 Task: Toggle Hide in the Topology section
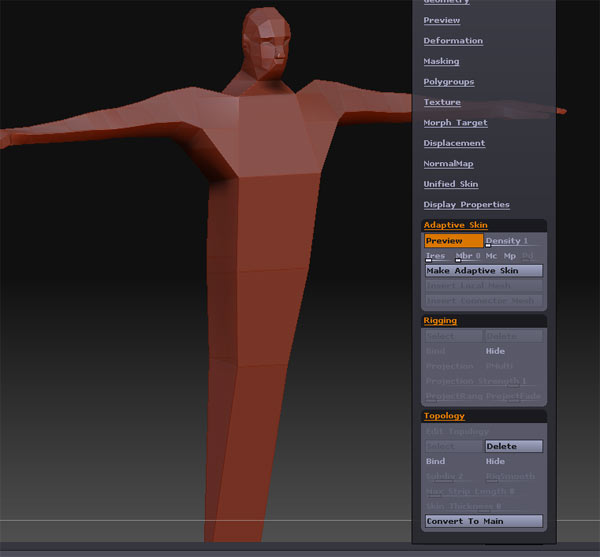coord(495,461)
